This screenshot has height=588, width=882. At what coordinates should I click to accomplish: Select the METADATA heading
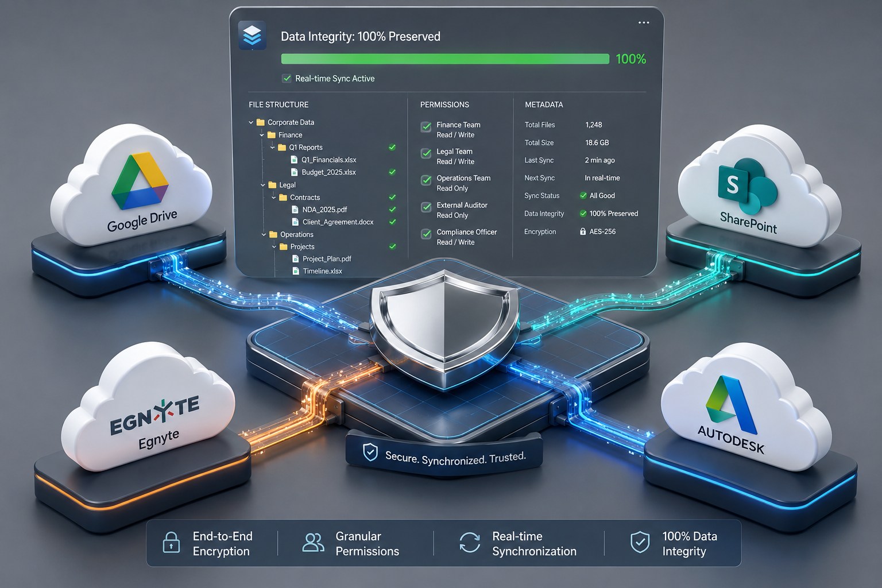(544, 105)
